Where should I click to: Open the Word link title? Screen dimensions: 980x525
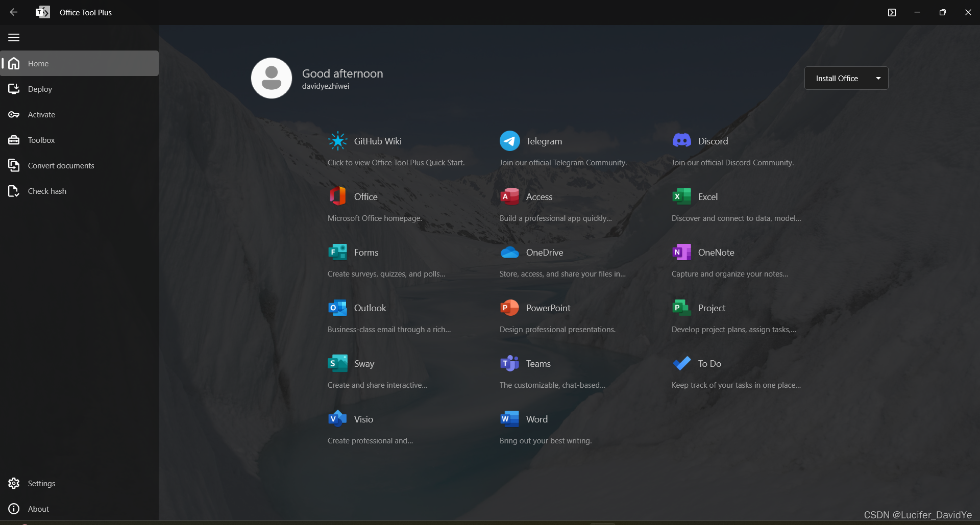(x=536, y=419)
